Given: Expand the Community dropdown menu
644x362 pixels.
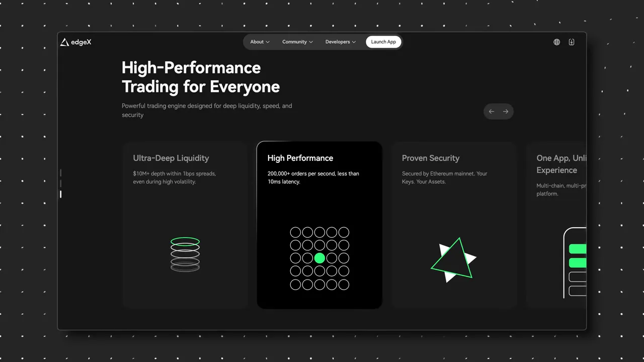Looking at the screenshot, I should pos(297,42).
